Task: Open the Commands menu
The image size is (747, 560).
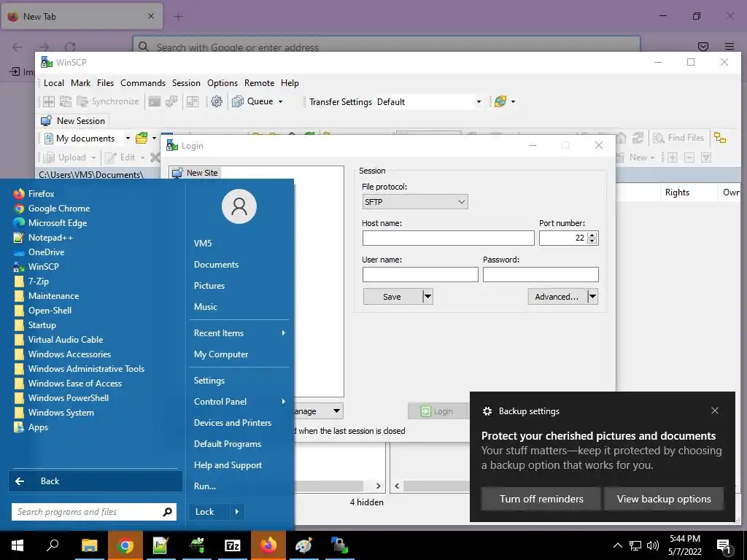Action: 143,83
